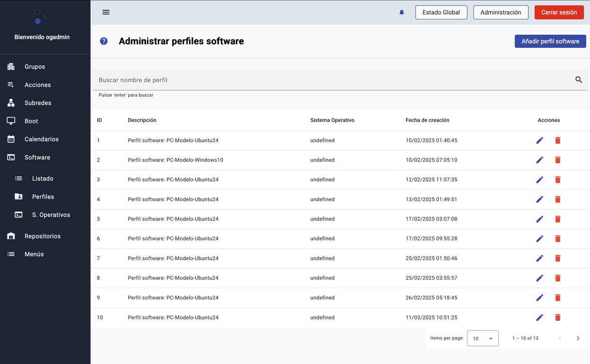Viewport: 590px width, 364px height.
Task: Go to next page of profiles
Action: [x=578, y=338]
